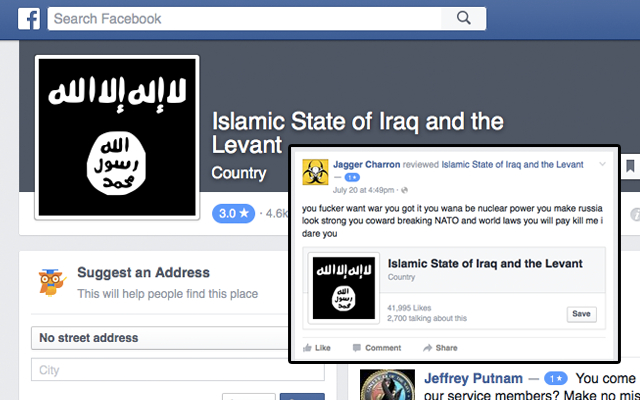Viewport: 640px width, 400px height.
Task: Click in the Search Facebook field
Action: click(244, 19)
